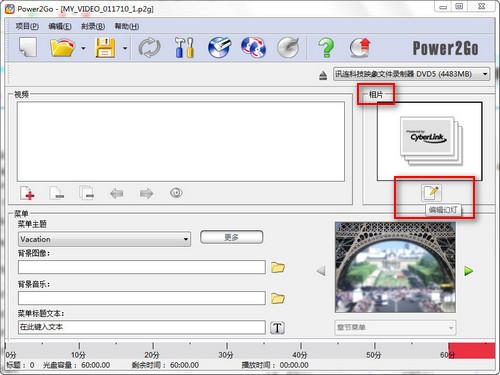
Task: Click the New Project blank page icon
Action: (28, 48)
